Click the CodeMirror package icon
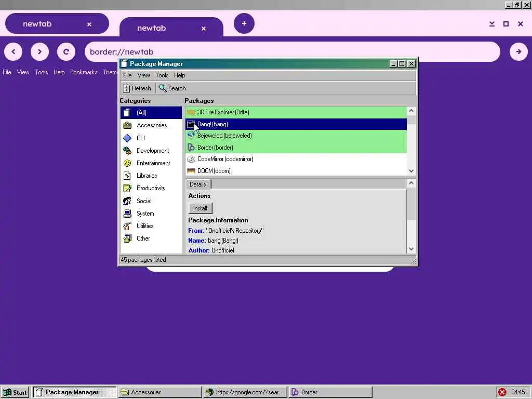532x399 pixels. click(x=191, y=159)
